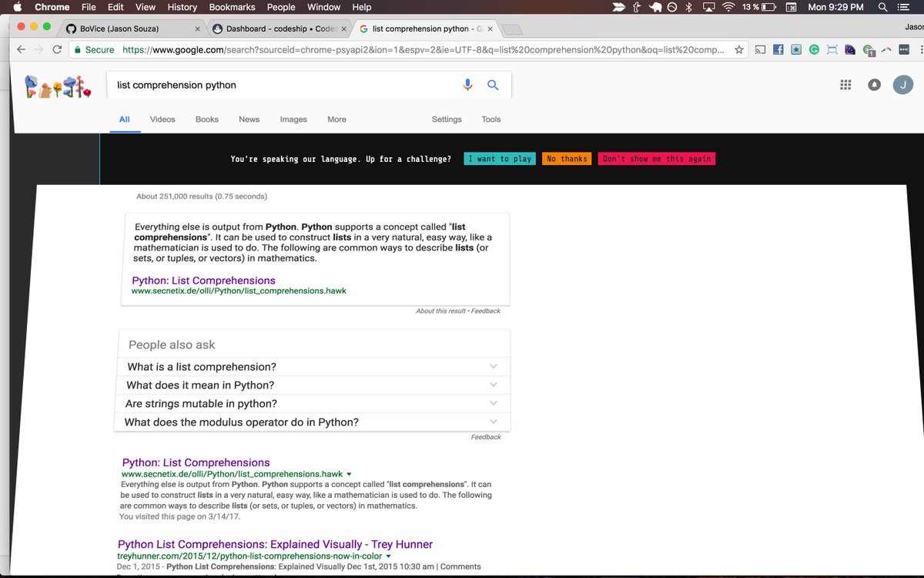924x578 pixels.
Task: Click the blue search magnifier button
Action: pyautogui.click(x=494, y=85)
